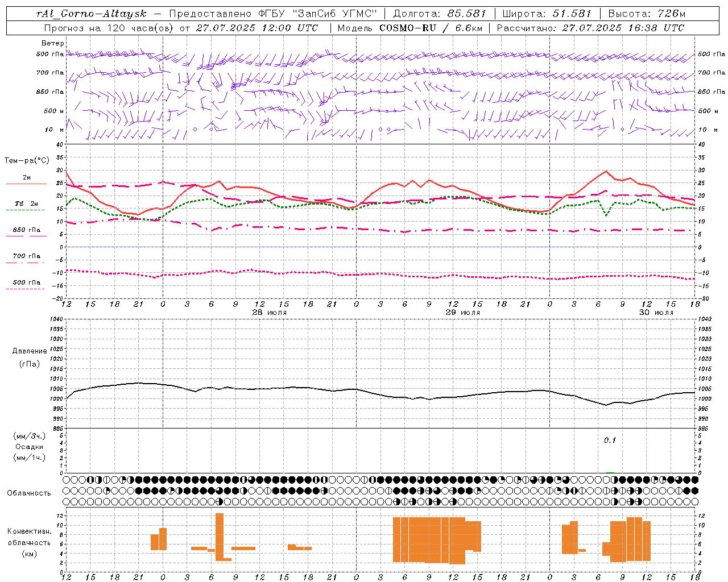The width and height of the screenshot is (728, 582).
Task: Click the (мм/1ч.) precipitation unit label
Action: (30, 458)
